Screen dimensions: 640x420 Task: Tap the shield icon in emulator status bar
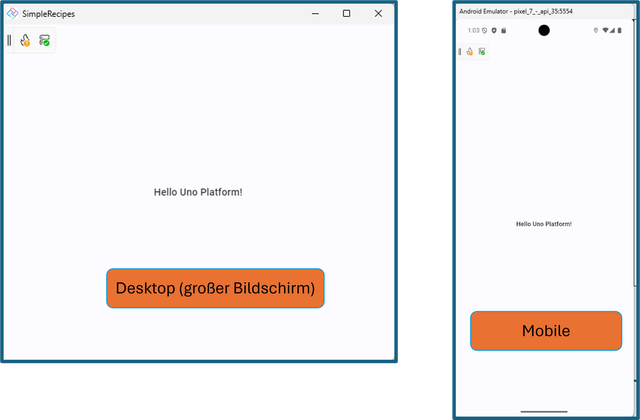tap(494, 30)
